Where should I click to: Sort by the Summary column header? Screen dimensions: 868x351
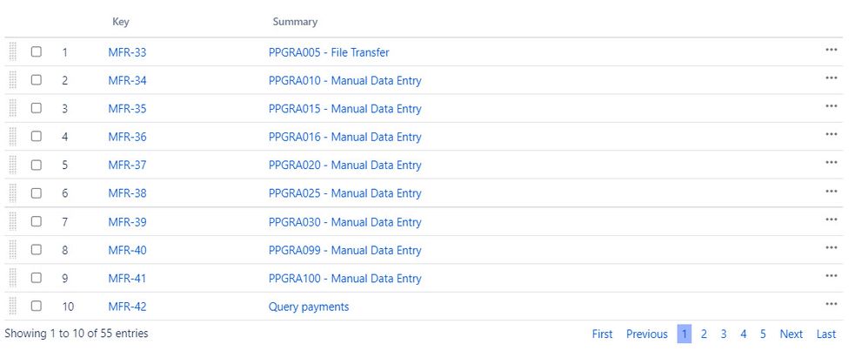(295, 22)
